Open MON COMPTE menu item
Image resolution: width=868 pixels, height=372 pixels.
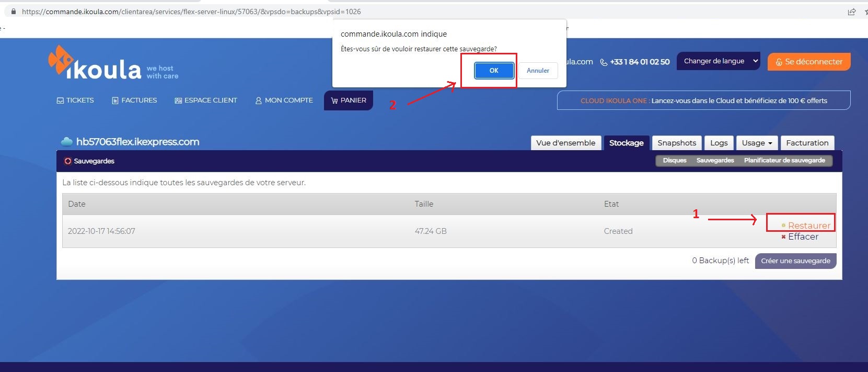click(284, 100)
